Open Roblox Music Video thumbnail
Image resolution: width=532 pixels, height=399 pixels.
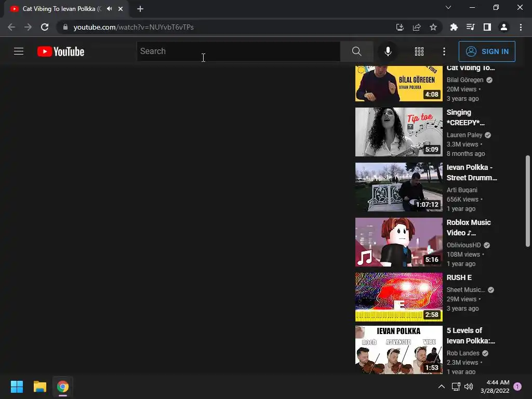pyautogui.click(x=399, y=242)
